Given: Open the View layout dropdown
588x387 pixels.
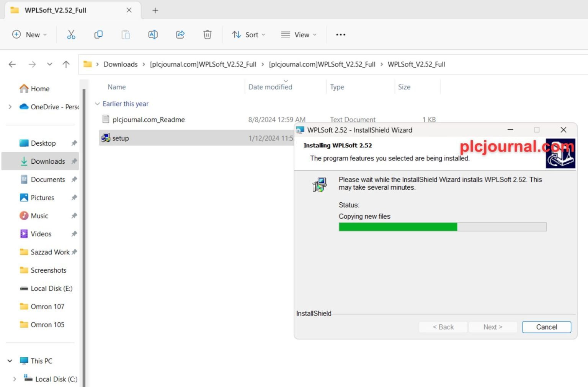Looking at the screenshot, I should click(x=299, y=35).
